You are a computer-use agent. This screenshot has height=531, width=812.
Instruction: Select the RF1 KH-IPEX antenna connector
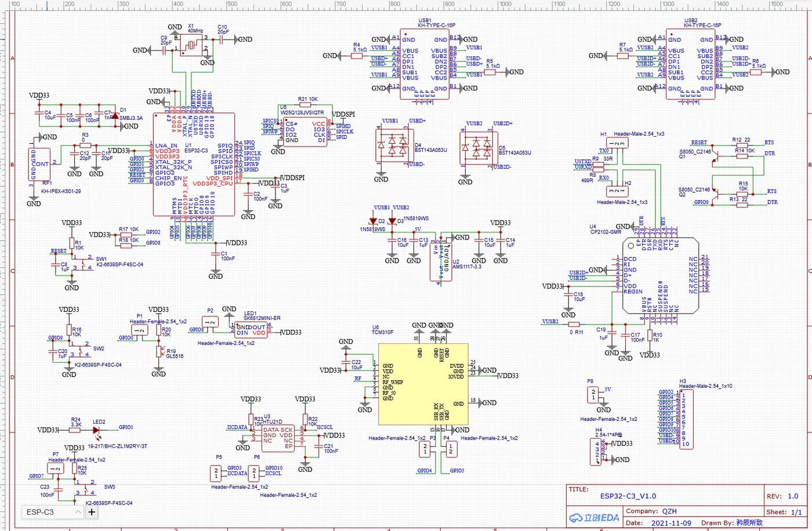pyautogui.click(x=40, y=163)
